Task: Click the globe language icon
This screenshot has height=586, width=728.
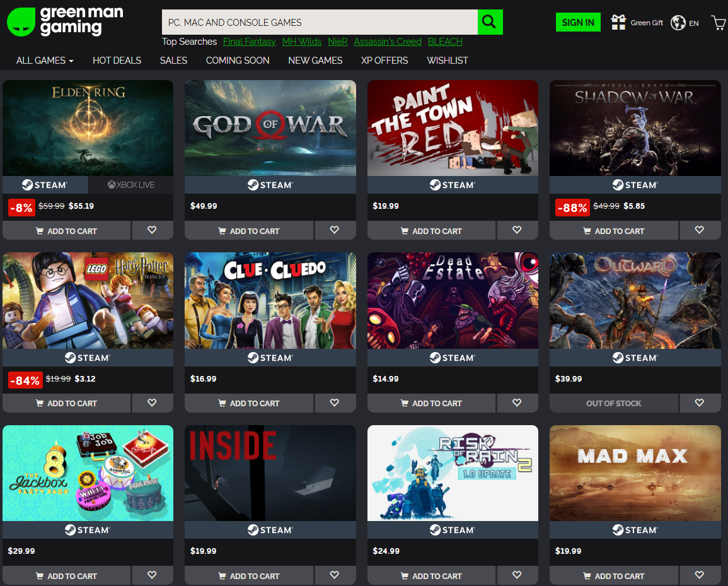Action: click(x=678, y=23)
